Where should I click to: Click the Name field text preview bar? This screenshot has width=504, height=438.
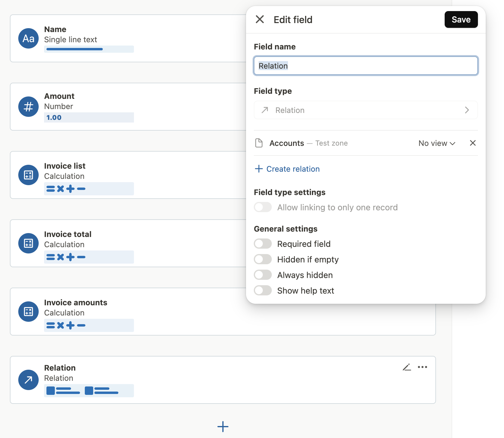pyautogui.click(x=89, y=49)
